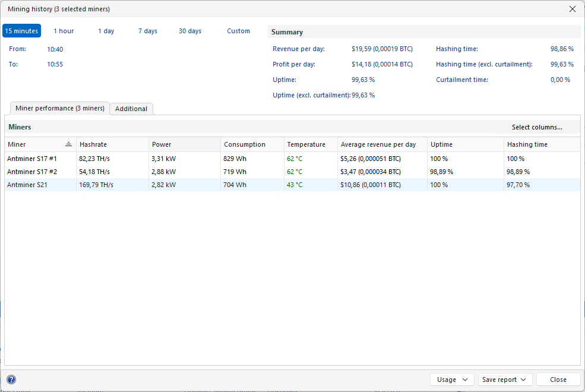Sort by the Consumption column header
This screenshot has width=585, height=392.
[x=252, y=144]
